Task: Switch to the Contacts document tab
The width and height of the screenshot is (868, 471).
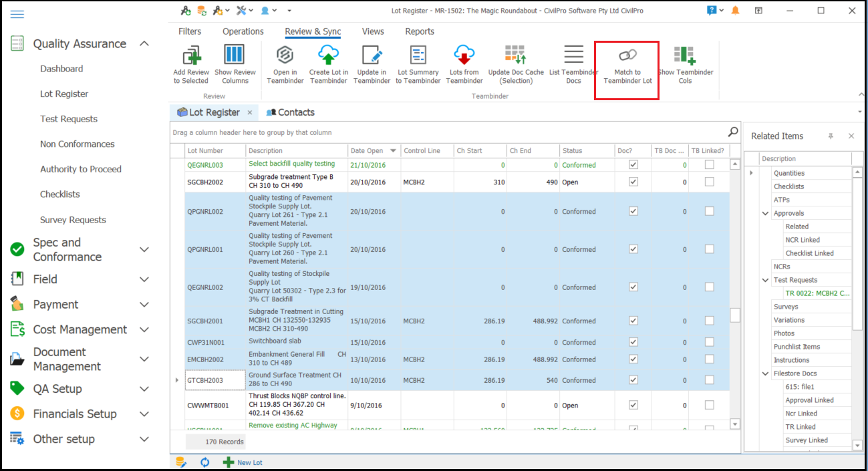Action: click(291, 112)
